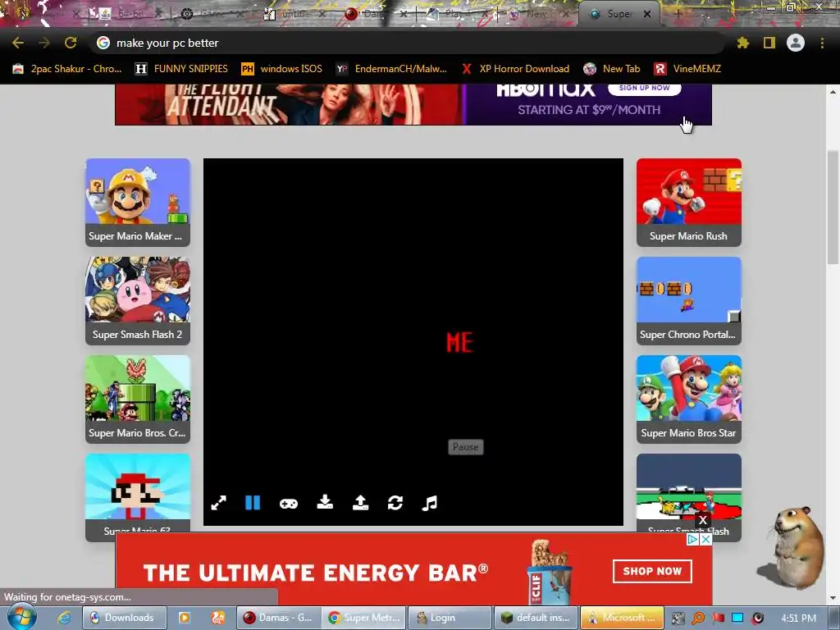Save state with the download tray icon

(325, 503)
